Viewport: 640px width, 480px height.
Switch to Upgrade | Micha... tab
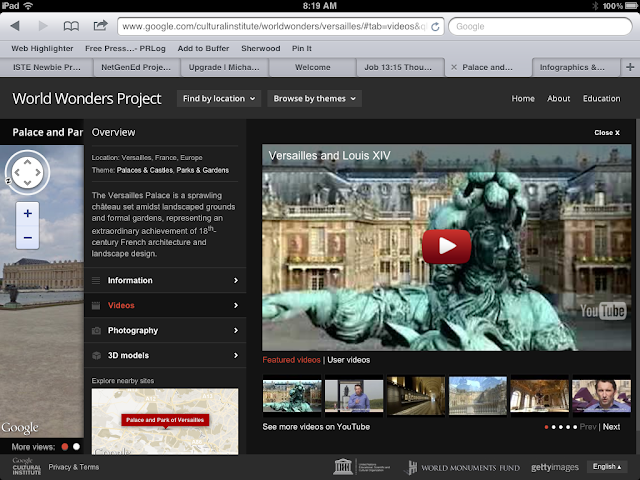point(224,67)
